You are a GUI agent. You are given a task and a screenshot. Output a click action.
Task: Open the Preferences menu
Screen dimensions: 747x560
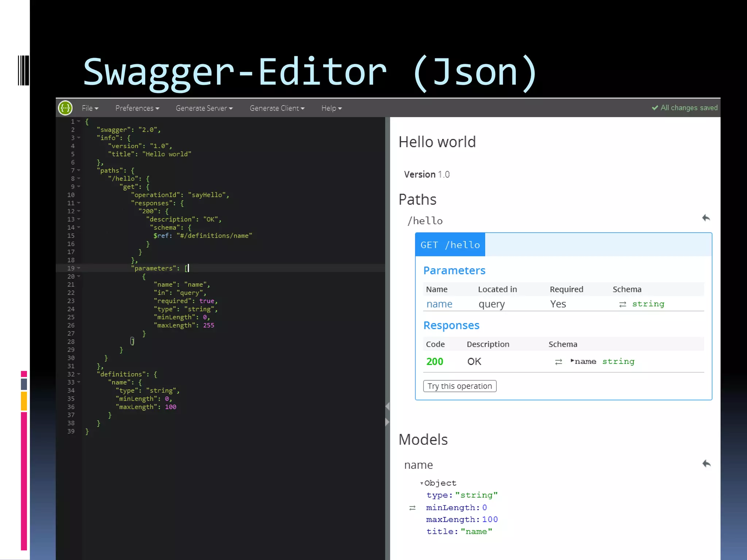pyautogui.click(x=137, y=108)
